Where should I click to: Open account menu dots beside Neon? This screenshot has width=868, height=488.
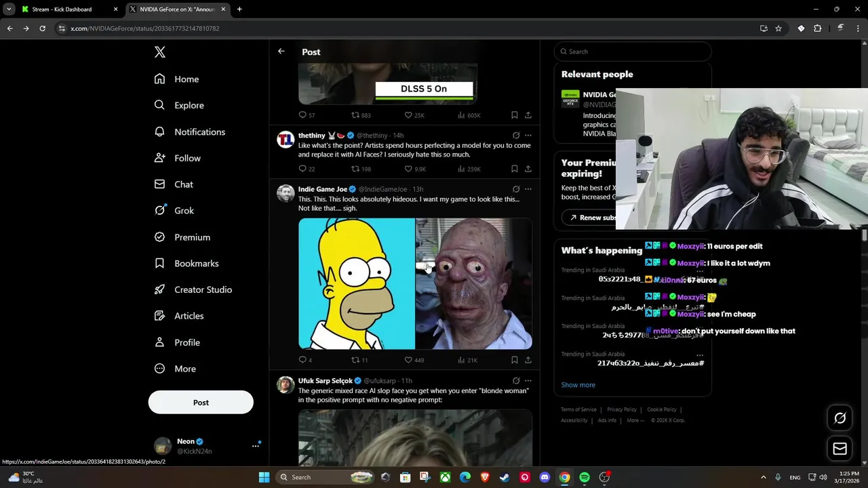[256, 445]
